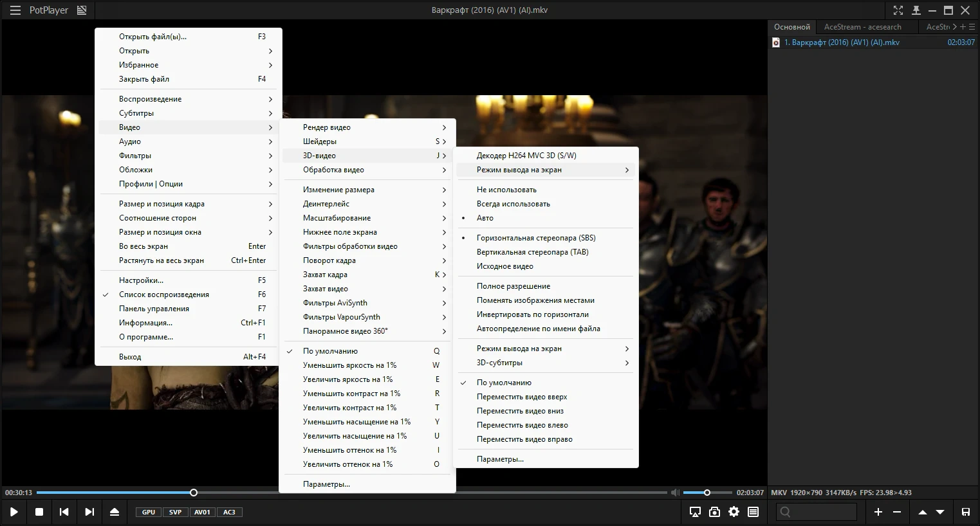
Task: Click the volume slider handle
Action: 707,493
